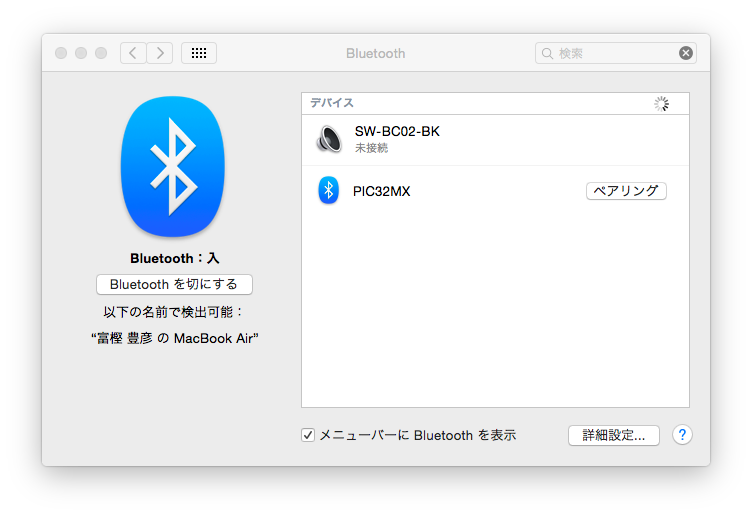The height and width of the screenshot is (516, 752).
Task: Pair with PIC32MX using ペアリング button
Action: click(x=626, y=191)
